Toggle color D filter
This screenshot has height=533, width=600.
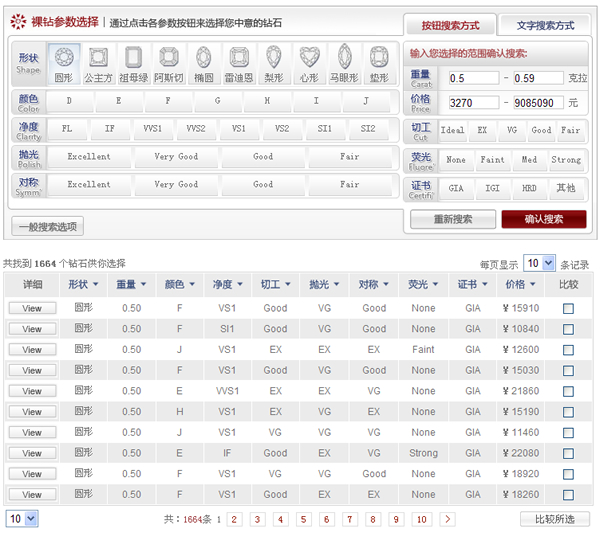tap(69, 101)
